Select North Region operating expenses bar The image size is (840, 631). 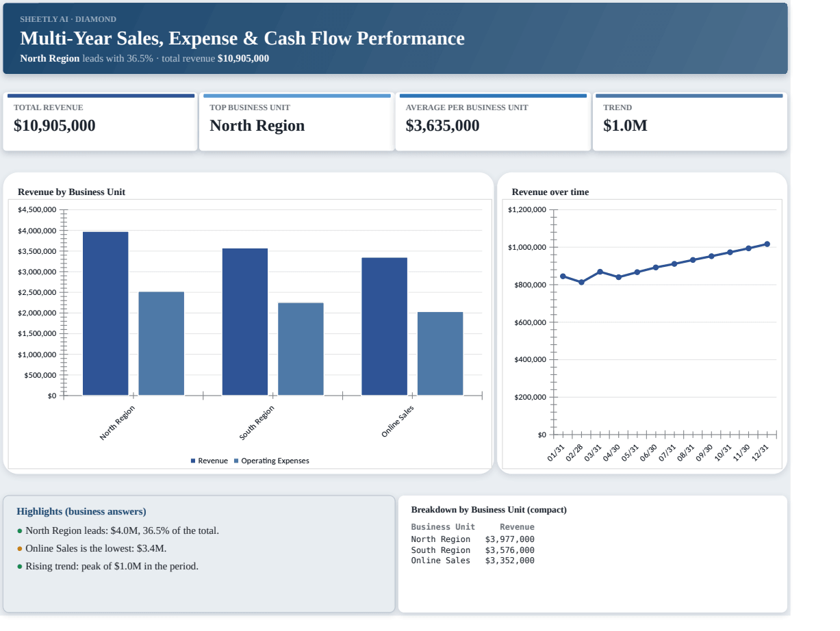(x=161, y=344)
